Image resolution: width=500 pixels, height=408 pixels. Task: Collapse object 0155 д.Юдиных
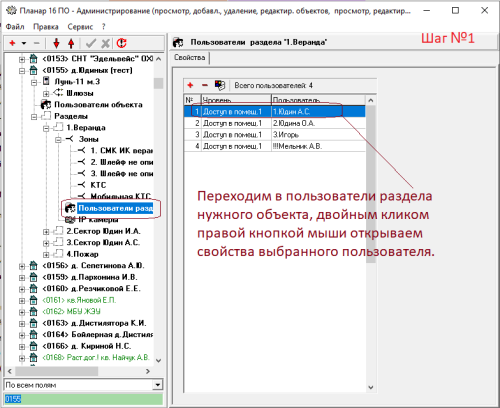pos(22,71)
